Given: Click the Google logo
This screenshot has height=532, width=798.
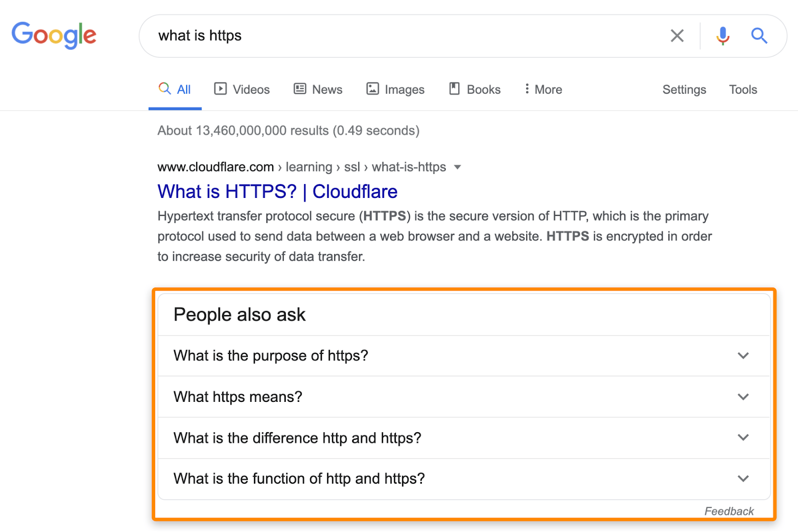Looking at the screenshot, I should [54, 35].
